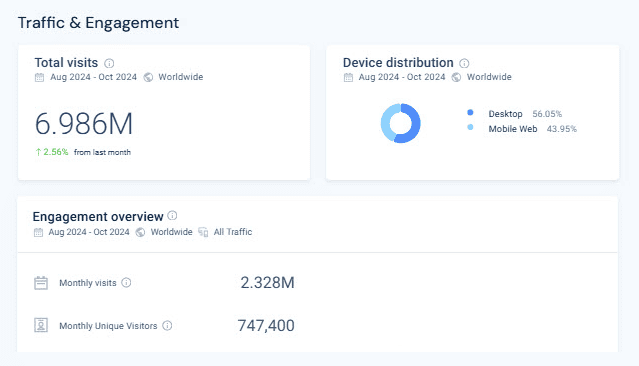
Task: Click the Mobile Web legend label
Action: coord(513,129)
